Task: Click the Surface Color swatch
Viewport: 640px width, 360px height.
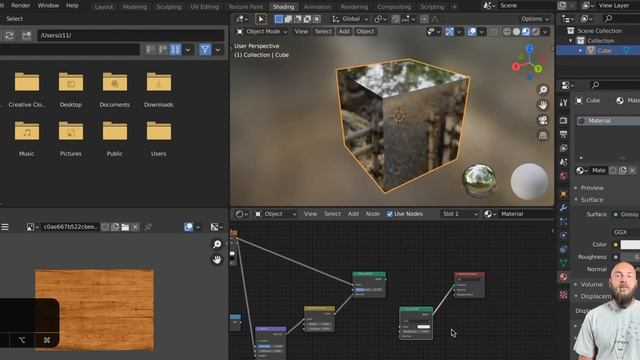Action: point(630,244)
